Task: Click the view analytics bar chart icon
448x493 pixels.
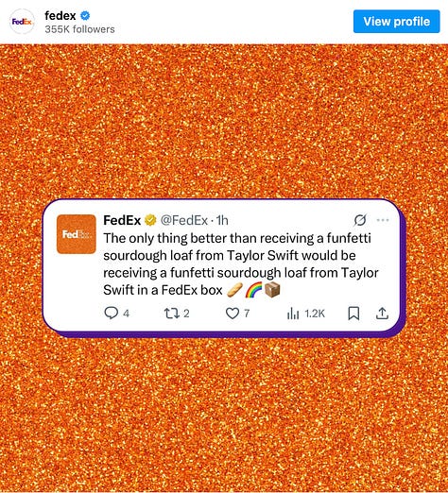Action: pyautogui.click(x=293, y=314)
